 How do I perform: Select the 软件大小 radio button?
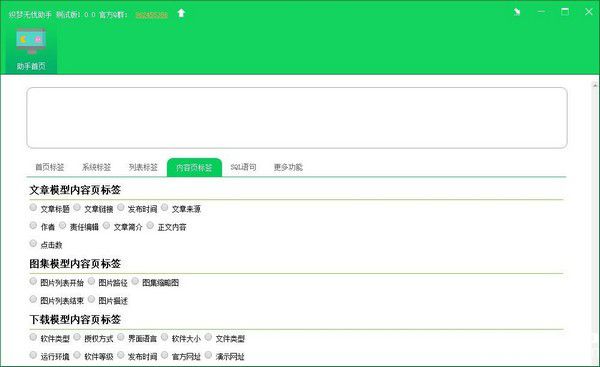pyautogui.click(x=165, y=337)
